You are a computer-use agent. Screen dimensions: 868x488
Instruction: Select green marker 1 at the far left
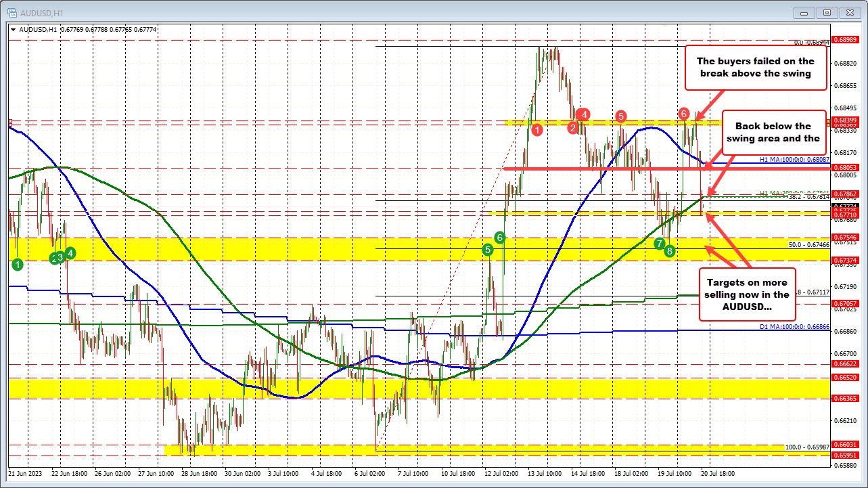[x=16, y=265]
